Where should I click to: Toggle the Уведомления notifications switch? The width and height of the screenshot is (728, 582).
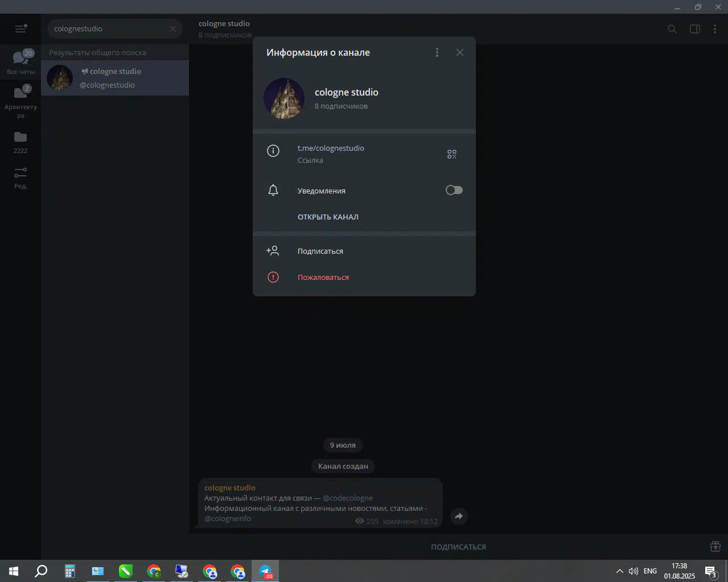pos(454,190)
